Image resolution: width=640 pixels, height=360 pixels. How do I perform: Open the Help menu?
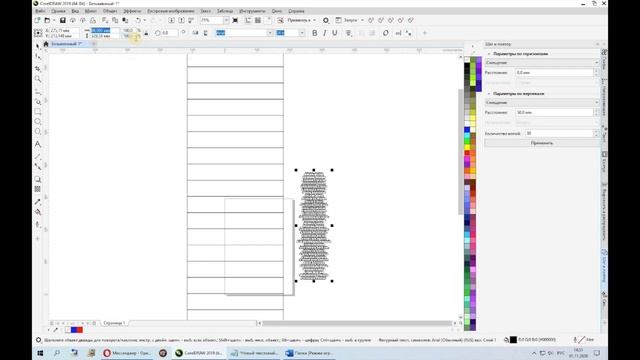pos(296,11)
